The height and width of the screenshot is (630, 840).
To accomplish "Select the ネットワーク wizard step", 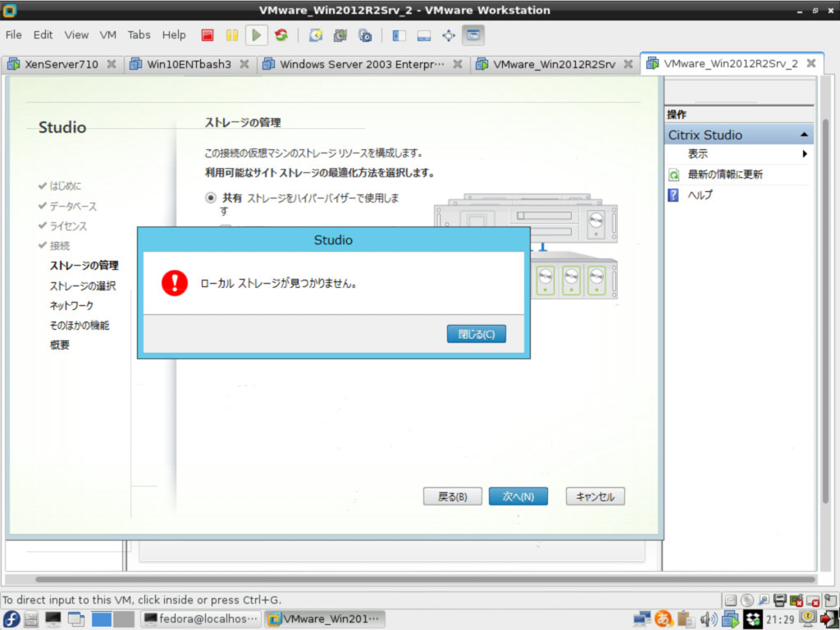I will click(71, 305).
